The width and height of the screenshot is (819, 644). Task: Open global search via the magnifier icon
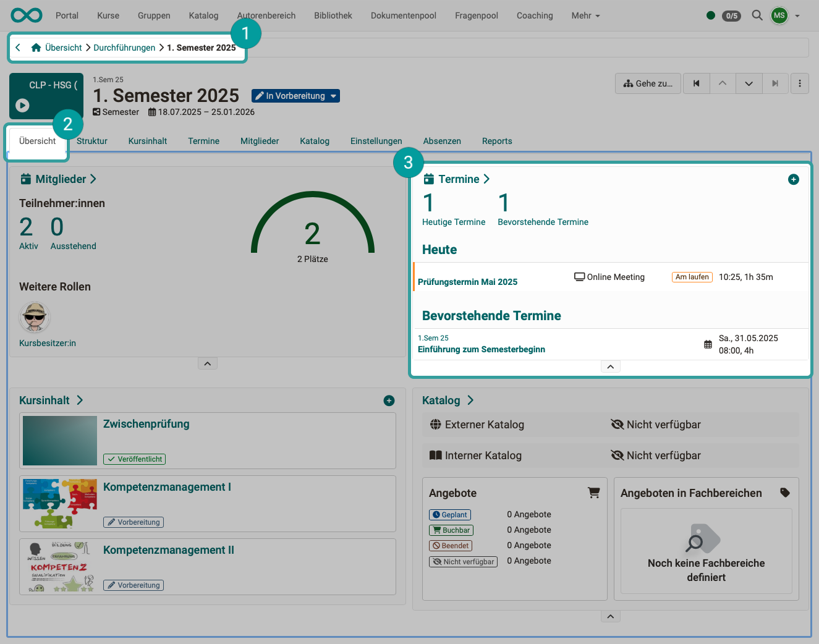(757, 15)
